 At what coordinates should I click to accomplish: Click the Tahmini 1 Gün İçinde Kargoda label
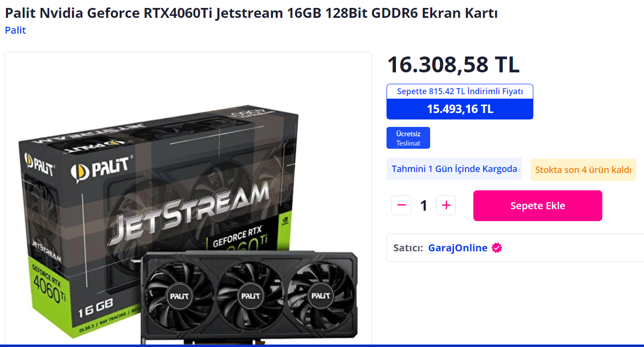click(454, 169)
